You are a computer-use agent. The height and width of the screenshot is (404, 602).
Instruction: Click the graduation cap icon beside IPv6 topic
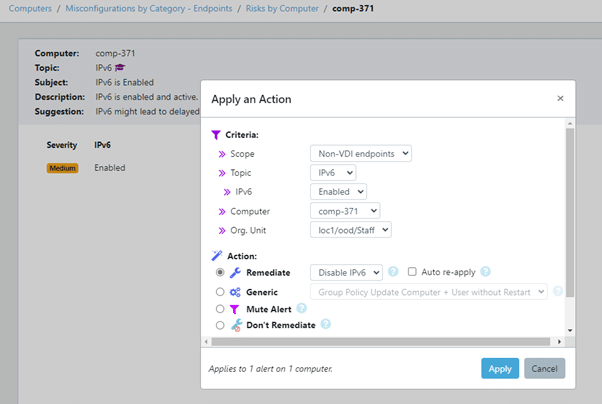[120, 67]
